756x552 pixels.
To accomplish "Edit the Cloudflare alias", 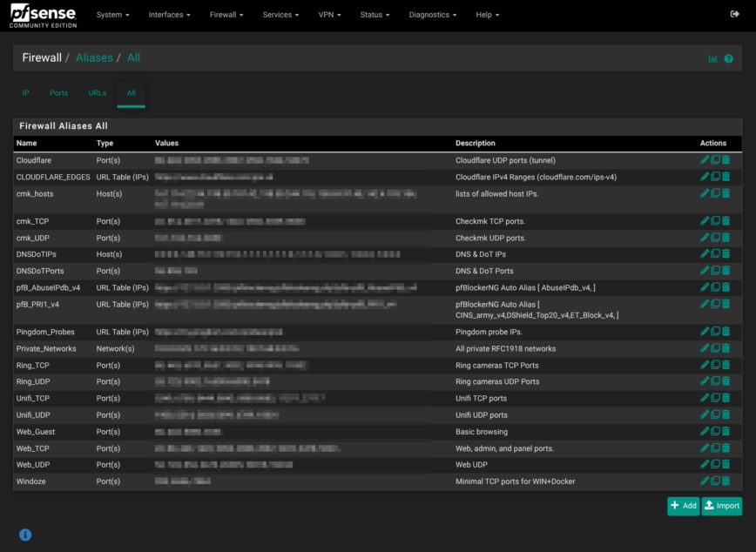I will [705, 159].
